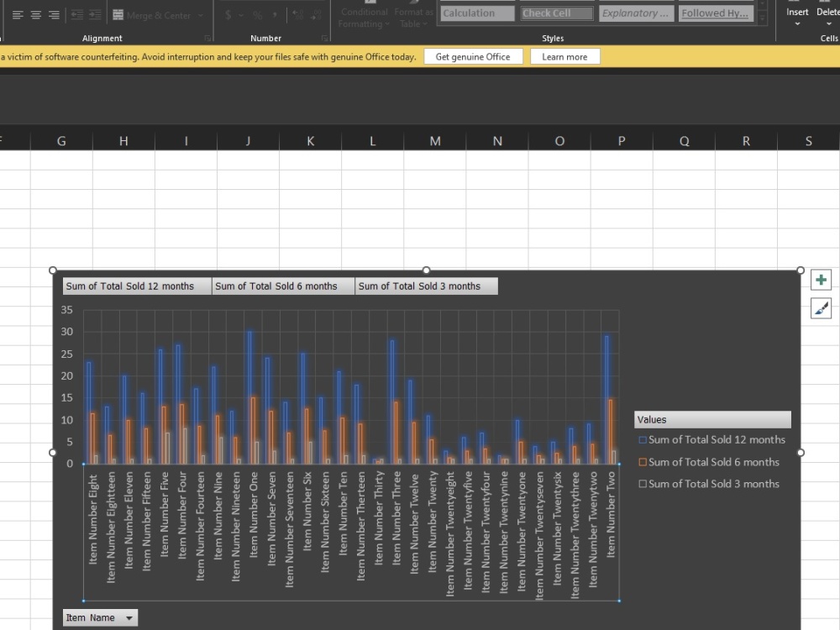Open the Conditional Formatting dropdown
The width and height of the screenshot is (840, 630).
pos(365,18)
